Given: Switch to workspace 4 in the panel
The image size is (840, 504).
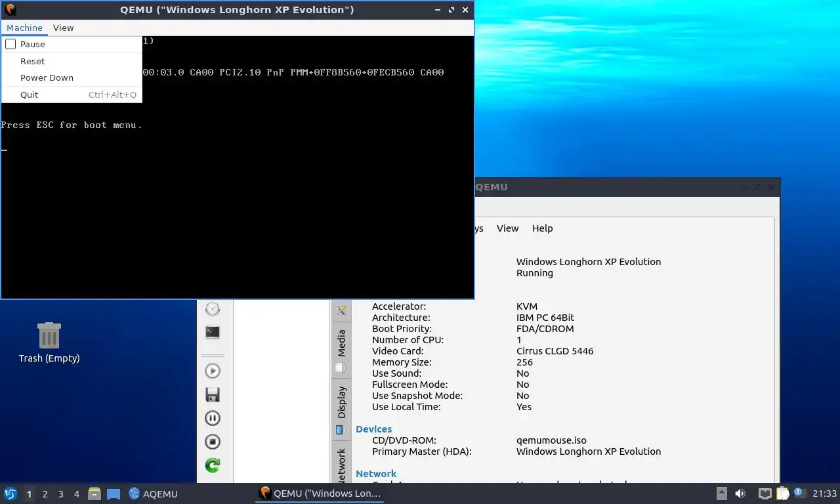Looking at the screenshot, I should [x=76, y=494].
